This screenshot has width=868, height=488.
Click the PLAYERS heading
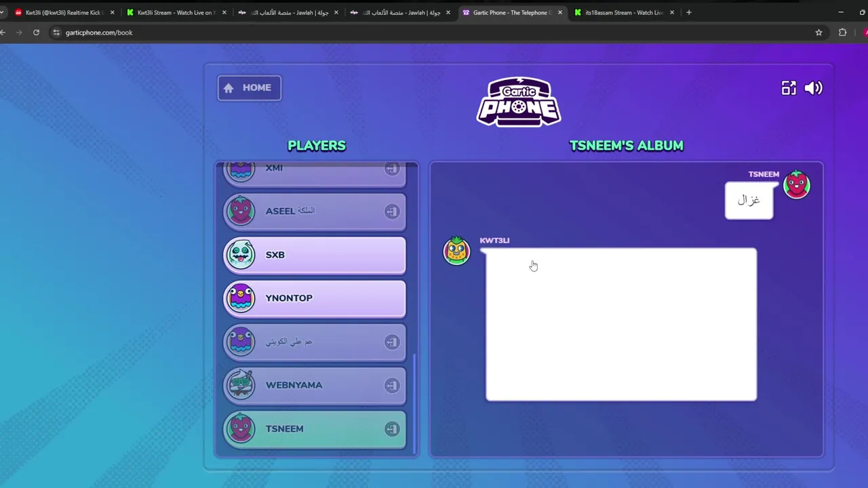point(317,146)
